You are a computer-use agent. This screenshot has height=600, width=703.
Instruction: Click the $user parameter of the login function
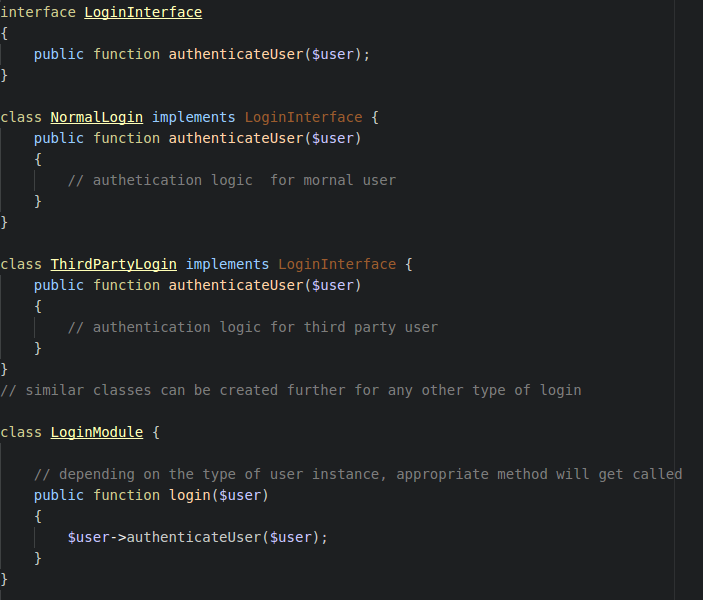240,496
